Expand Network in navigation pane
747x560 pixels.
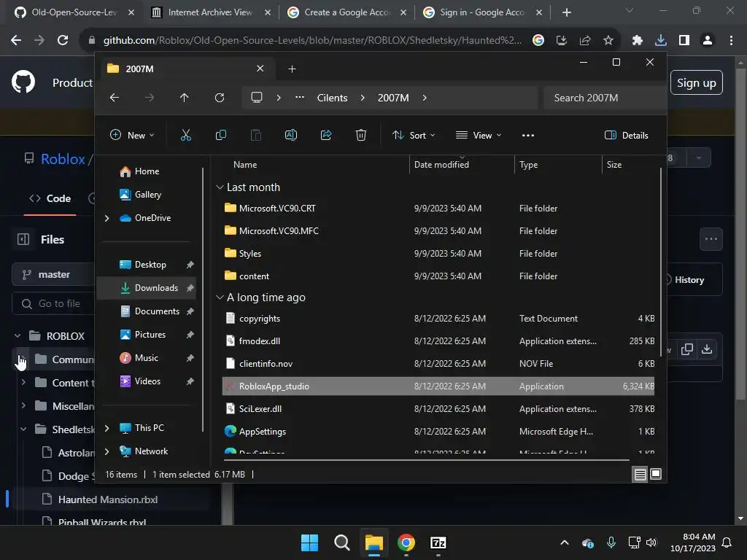[x=107, y=451]
